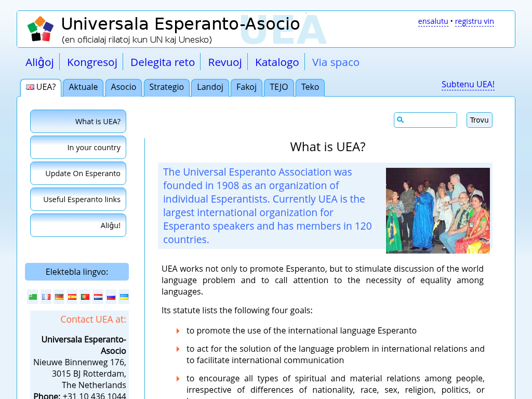
Task: Switch to the Strategio tab
Action: click(x=166, y=87)
